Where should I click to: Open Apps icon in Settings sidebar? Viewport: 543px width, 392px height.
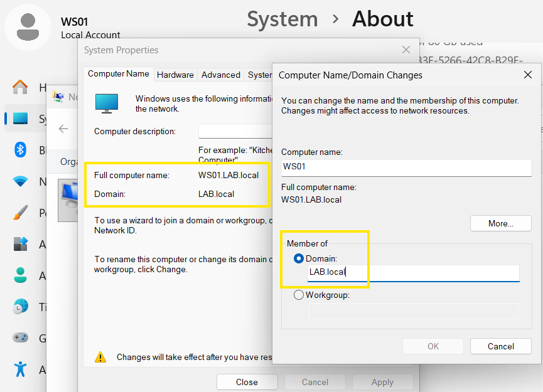point(20,244)
